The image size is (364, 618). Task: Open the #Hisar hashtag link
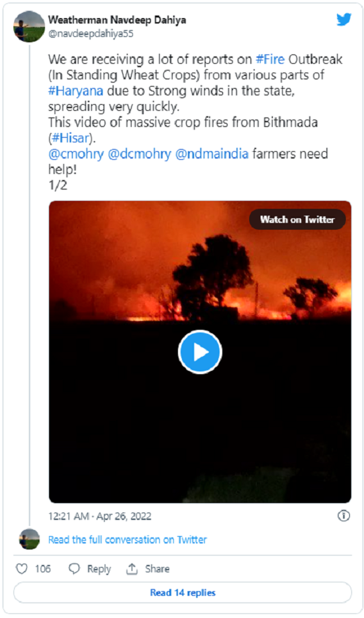[x=72, y=138]
